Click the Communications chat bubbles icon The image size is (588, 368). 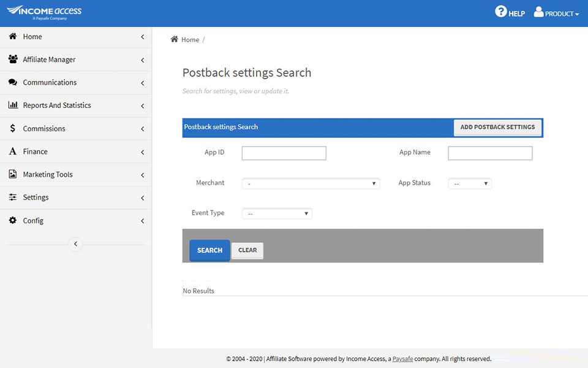[x=13, y=82]
